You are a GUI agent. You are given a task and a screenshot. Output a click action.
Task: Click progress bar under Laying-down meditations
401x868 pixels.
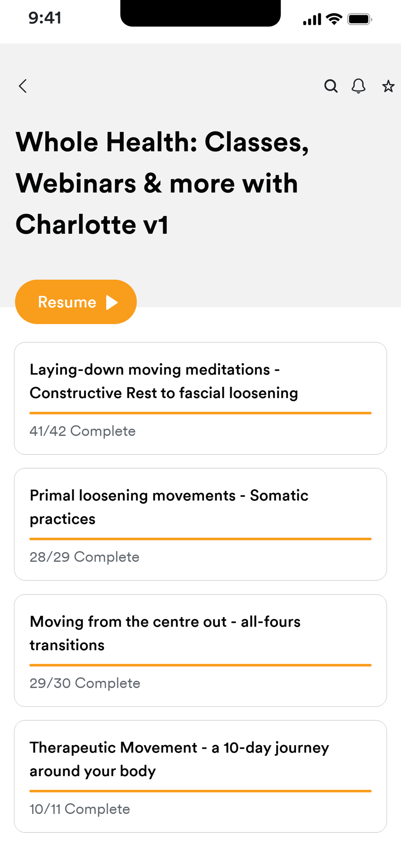[200, 413]
